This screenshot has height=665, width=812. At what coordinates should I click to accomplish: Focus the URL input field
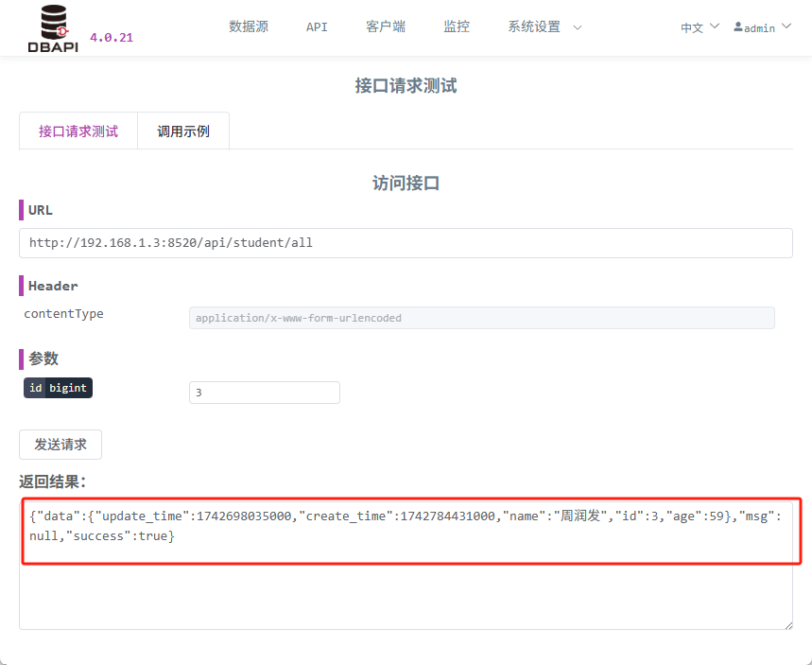406,243
